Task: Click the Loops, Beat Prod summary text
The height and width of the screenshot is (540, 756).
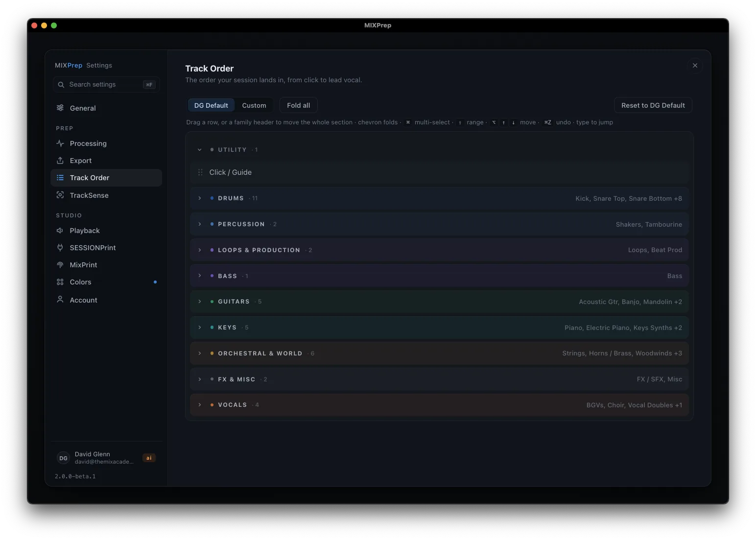Action: 655,250
